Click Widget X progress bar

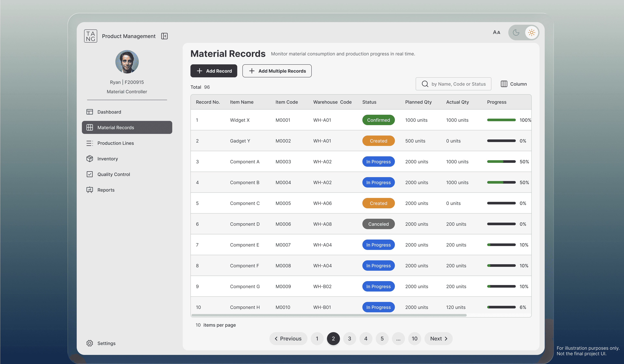click(x=501, y=120)
